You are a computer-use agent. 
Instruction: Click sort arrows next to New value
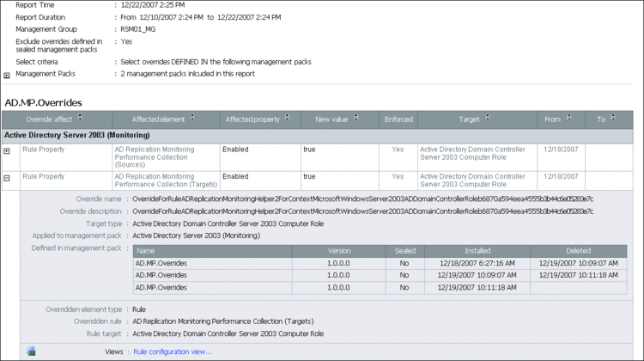point(355,119)
